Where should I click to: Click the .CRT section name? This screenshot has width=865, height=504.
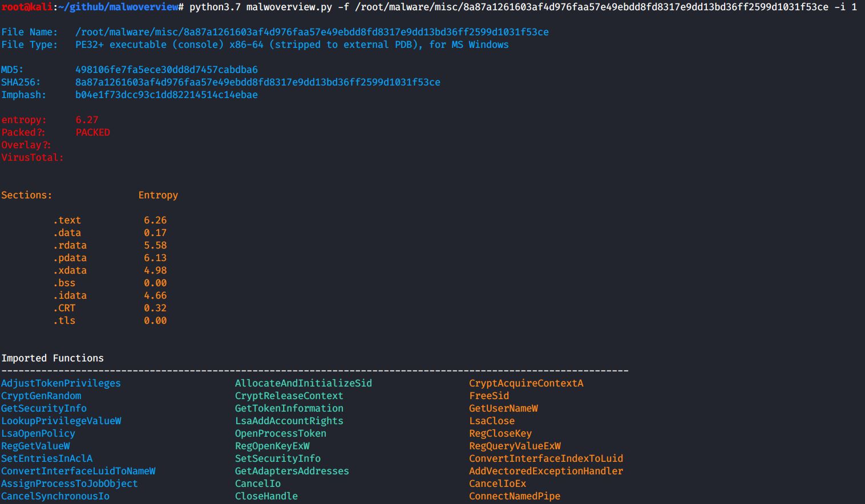click(64, 308)
